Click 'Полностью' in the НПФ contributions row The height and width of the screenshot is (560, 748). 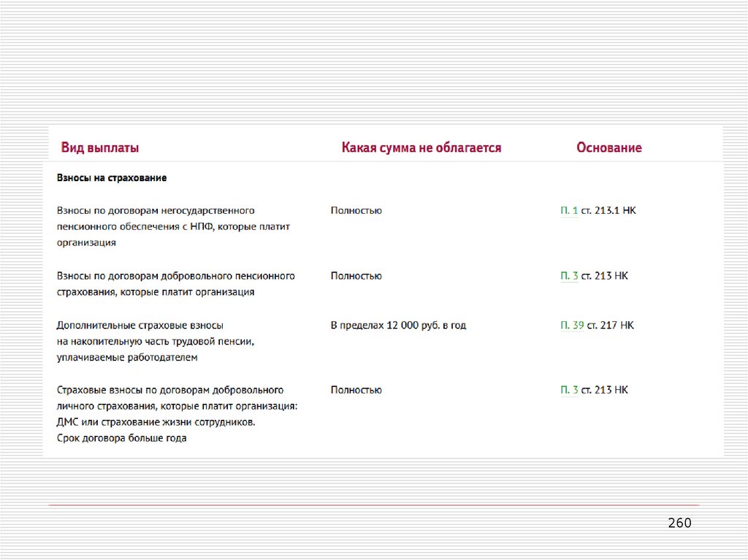coord(356,210)
